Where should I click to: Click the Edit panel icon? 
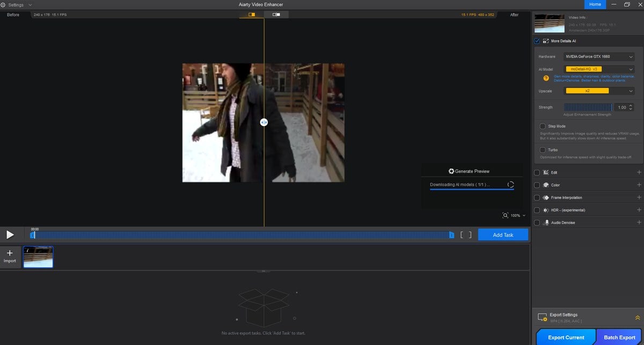[x=546, y=173]
